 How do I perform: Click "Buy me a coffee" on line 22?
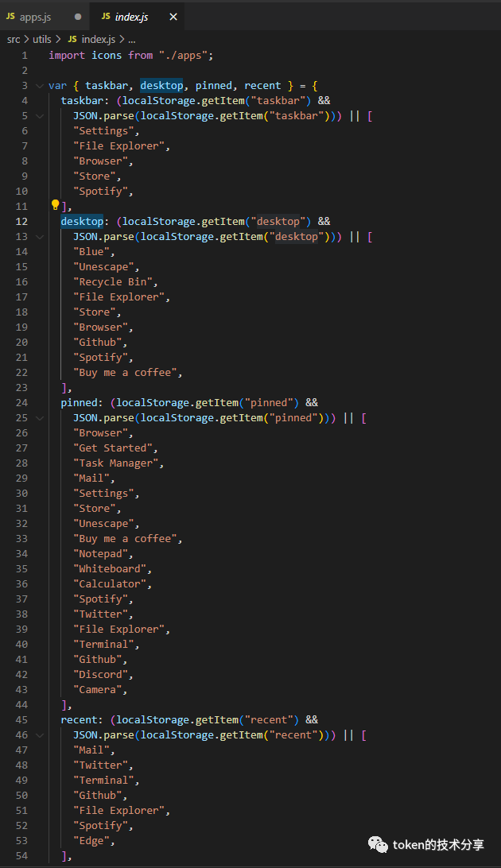[125, 373]
